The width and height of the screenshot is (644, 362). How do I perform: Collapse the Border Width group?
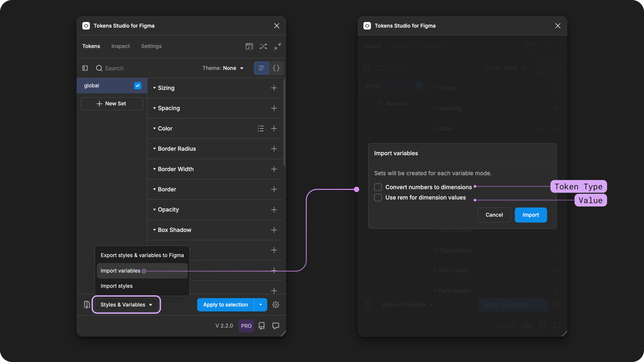click(x=154, y=169)
